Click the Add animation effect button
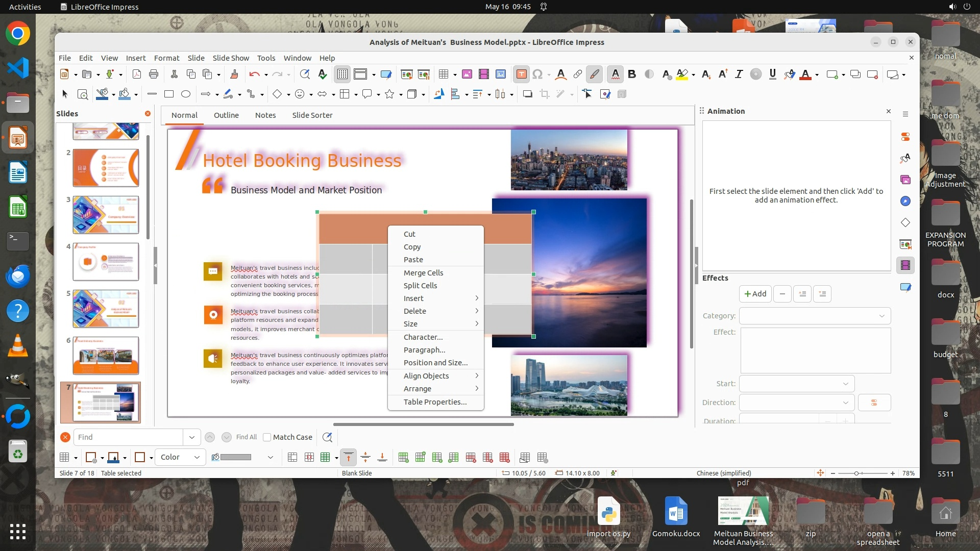The width and height of the screenshot is (980, 551). (755, 294)
